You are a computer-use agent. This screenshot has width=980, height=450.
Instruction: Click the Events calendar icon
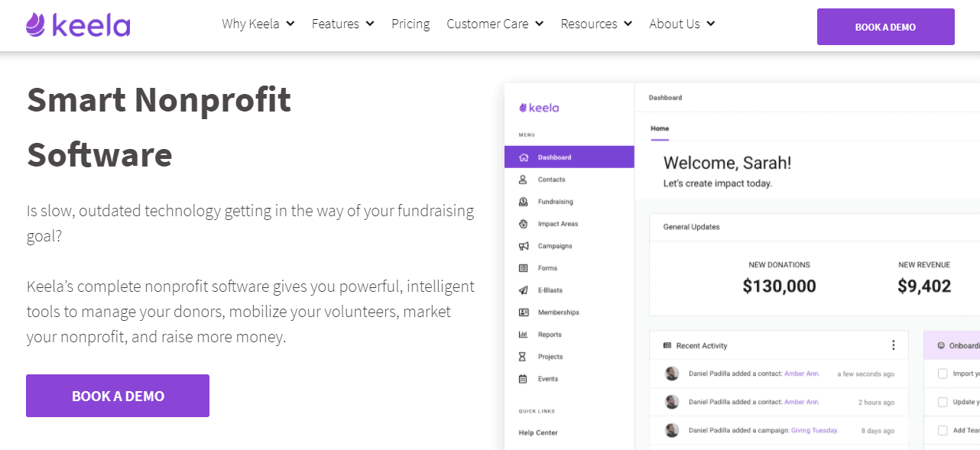523,379
